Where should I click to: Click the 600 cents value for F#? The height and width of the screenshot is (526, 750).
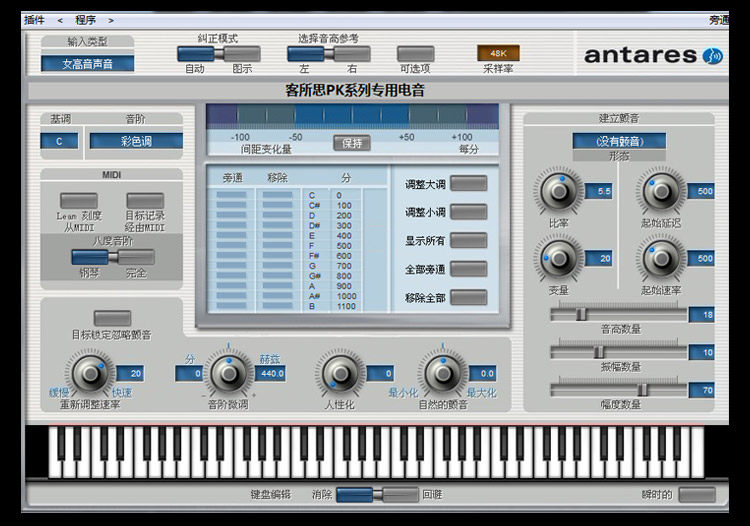coord(344,256)
